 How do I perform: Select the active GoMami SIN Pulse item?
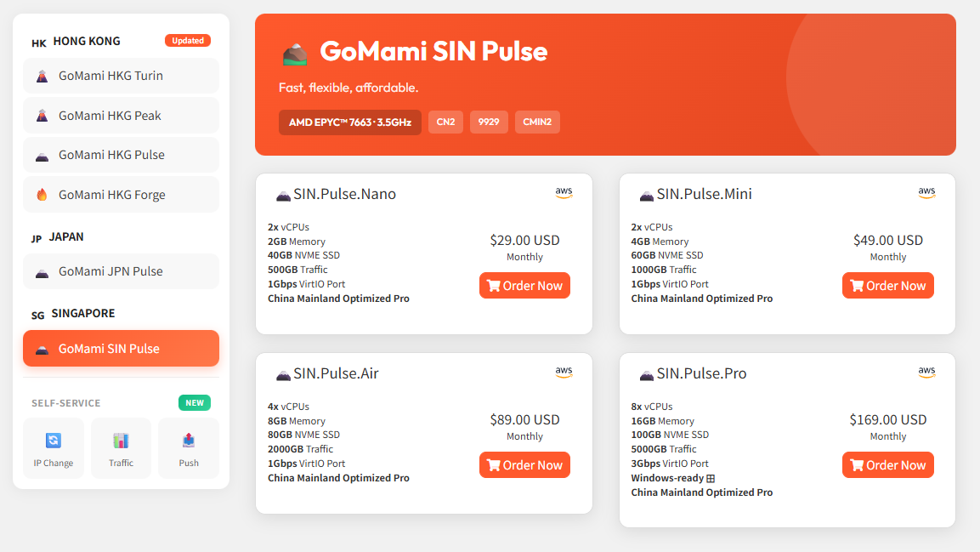point(121,349)
